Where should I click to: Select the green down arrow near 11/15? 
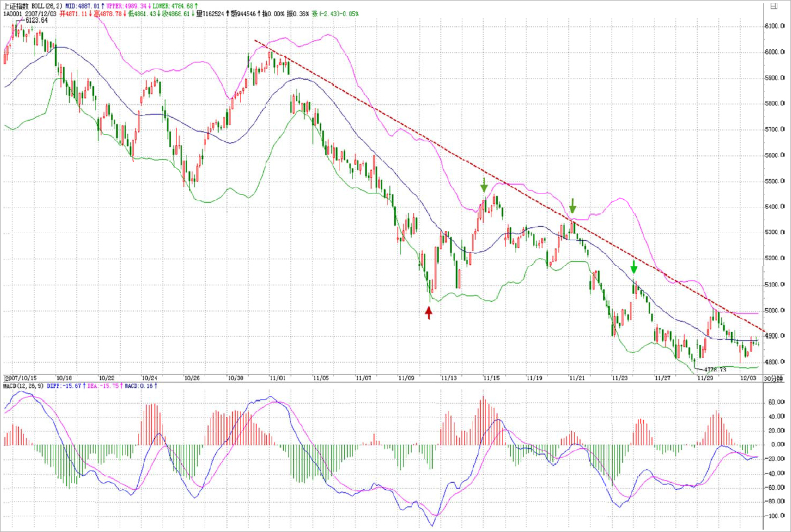point(484,185)
